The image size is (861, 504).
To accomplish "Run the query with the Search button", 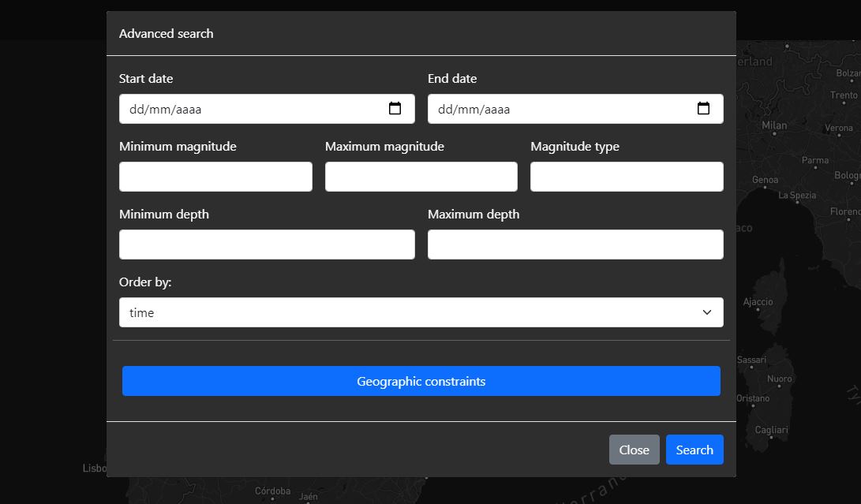I will pos(694,450).
